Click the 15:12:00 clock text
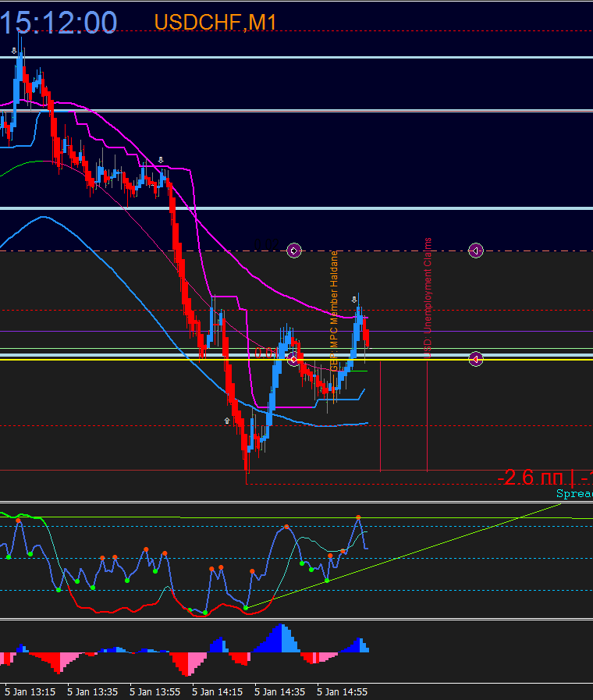This screenshot has height=700, width=593. click(x=59, y=23)
